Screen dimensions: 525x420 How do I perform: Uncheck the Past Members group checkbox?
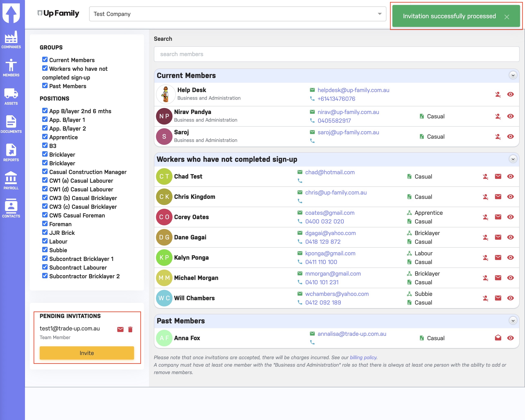(45, 86)
